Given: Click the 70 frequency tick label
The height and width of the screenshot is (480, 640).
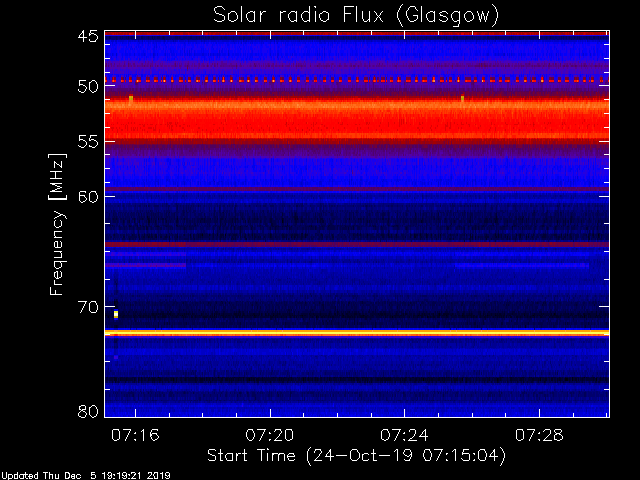Looking at the screenshot, I should pyautogui.click(x=88, y=307).
